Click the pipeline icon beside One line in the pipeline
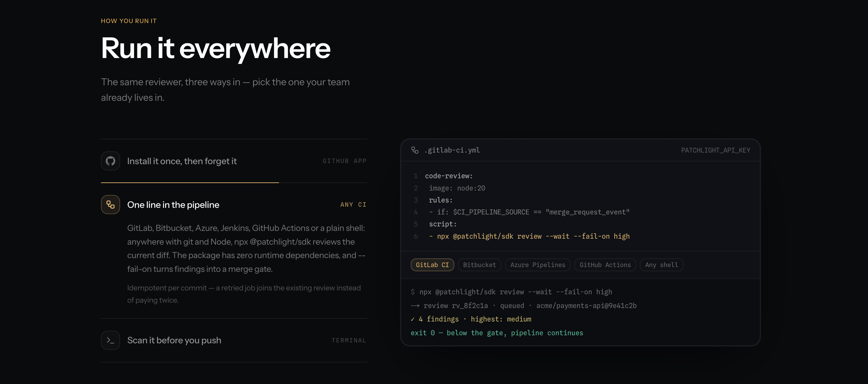 (111, 205)
